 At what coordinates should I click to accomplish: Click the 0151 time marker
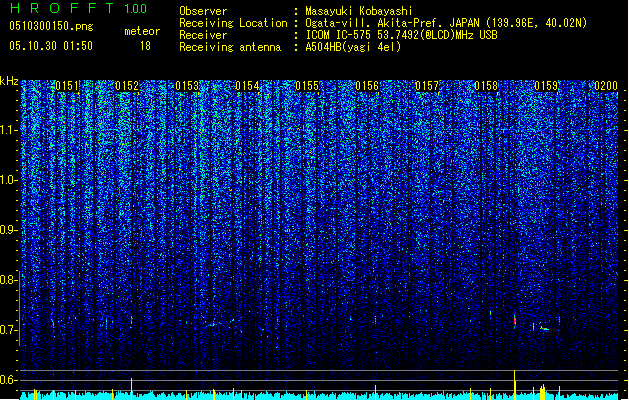[67, 86]
